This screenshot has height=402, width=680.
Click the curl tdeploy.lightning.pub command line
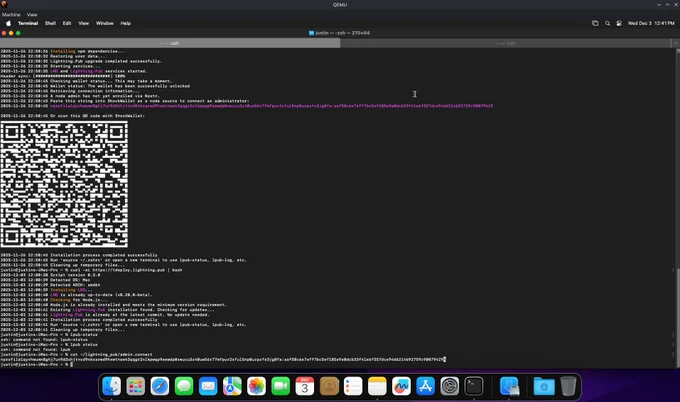(91, 270)
